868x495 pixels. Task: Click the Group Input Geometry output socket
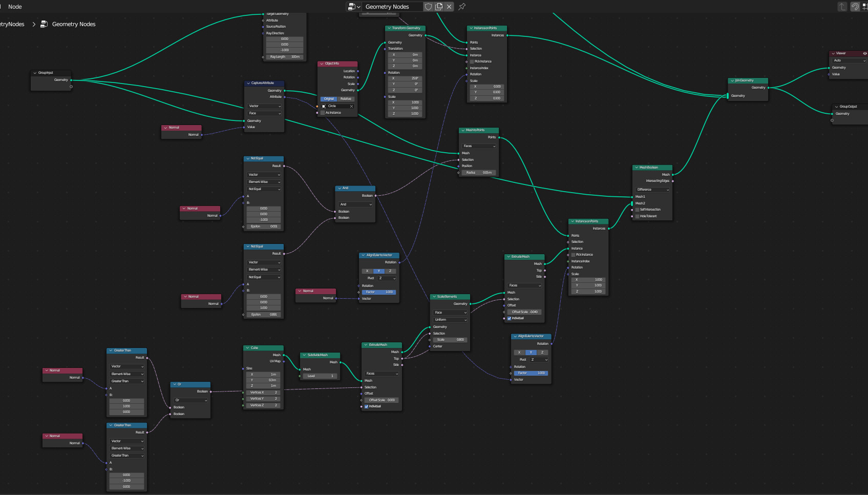71,80
